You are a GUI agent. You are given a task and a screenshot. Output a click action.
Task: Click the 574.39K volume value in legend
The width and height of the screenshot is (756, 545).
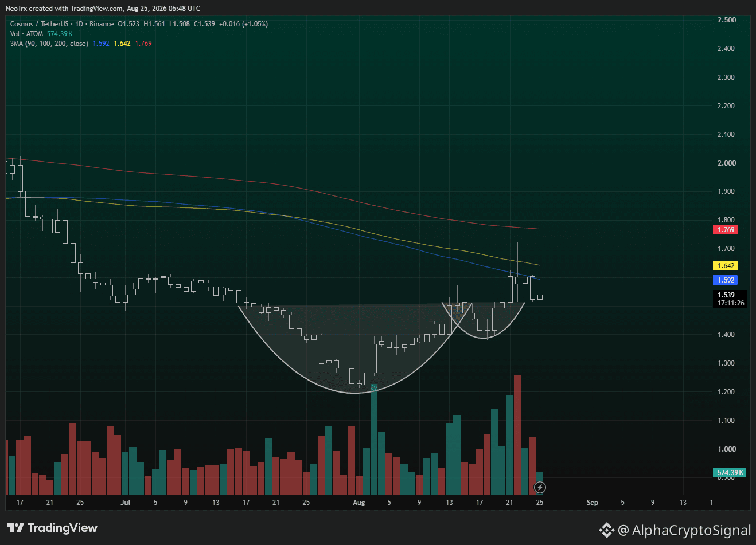click(60, 34)
